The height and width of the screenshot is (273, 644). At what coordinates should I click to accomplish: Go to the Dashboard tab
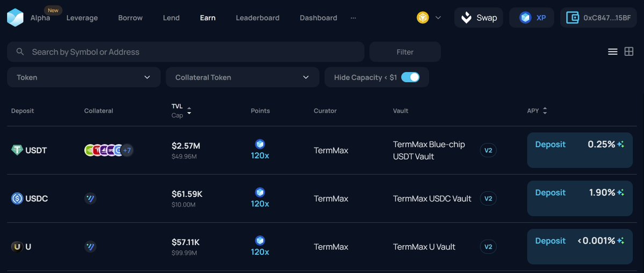[x=319, y=18]
